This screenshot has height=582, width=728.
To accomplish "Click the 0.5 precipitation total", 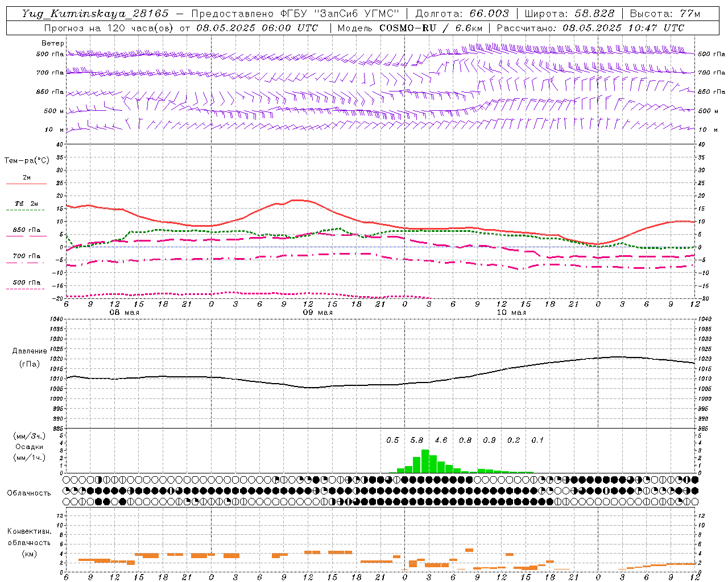I will (392, 440).
